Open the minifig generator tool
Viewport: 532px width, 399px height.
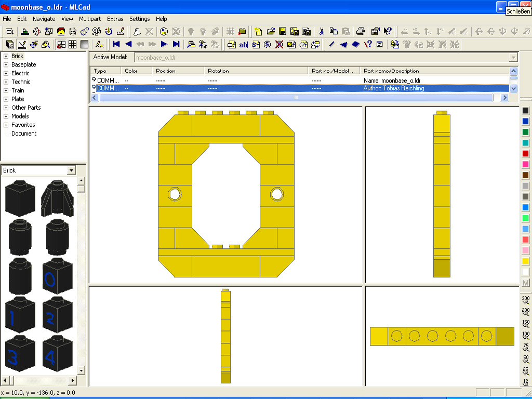click(61, 31)
